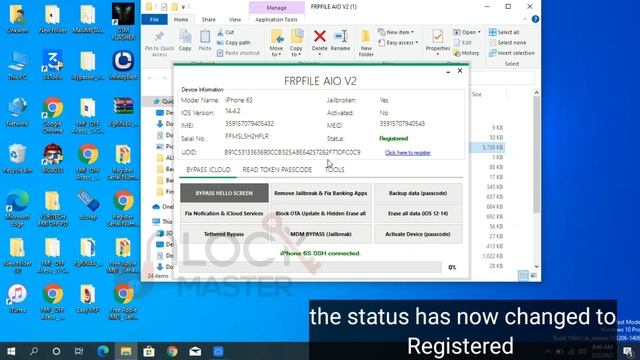Open the Share ribbon tab
Screen dimensions: 640x360
(x=208, y=20)
